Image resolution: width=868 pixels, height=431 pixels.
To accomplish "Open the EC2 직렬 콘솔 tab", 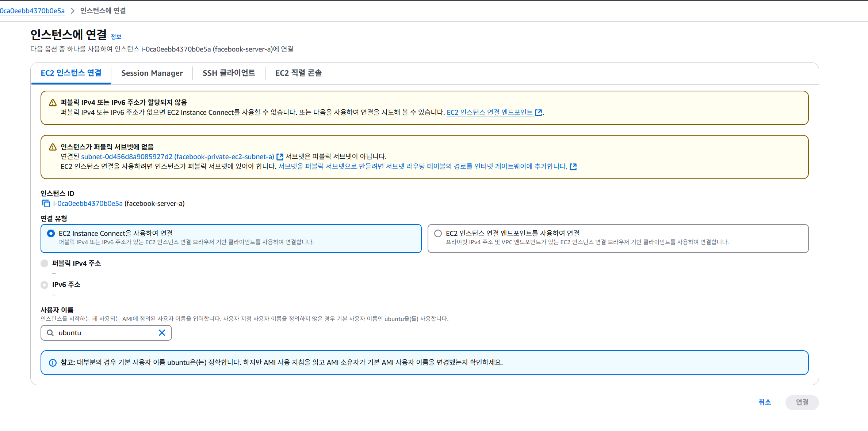I will click(x=298, y=73).
